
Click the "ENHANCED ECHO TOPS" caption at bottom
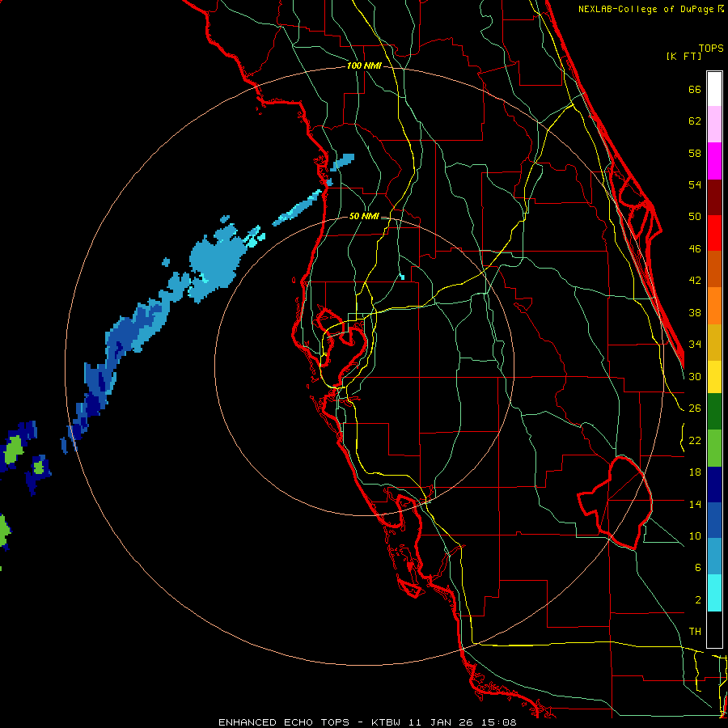tap(283, 722)
